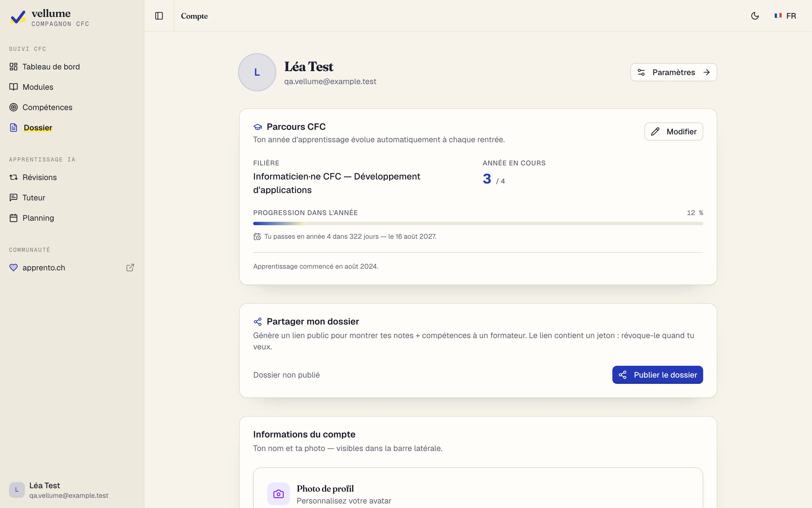
Task: Open the Tuteur chat page
Action: pyautogui.click(x=72, y=198)
